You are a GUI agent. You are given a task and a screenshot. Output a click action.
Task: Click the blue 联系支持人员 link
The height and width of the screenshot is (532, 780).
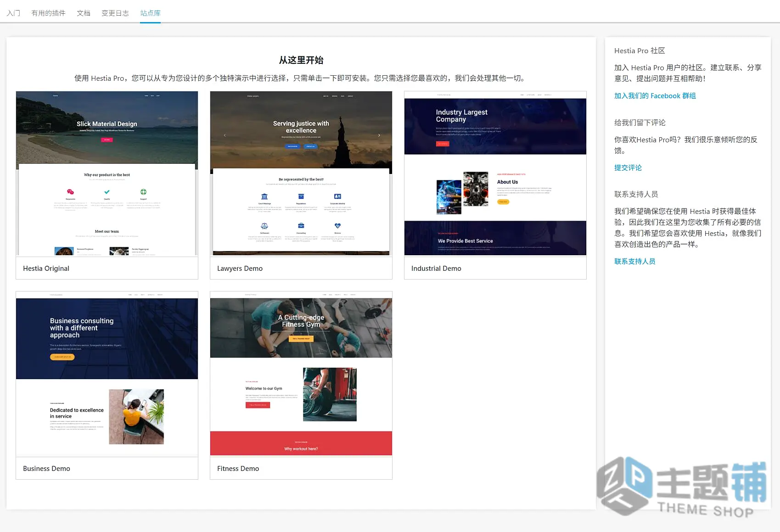pos(635,262)
